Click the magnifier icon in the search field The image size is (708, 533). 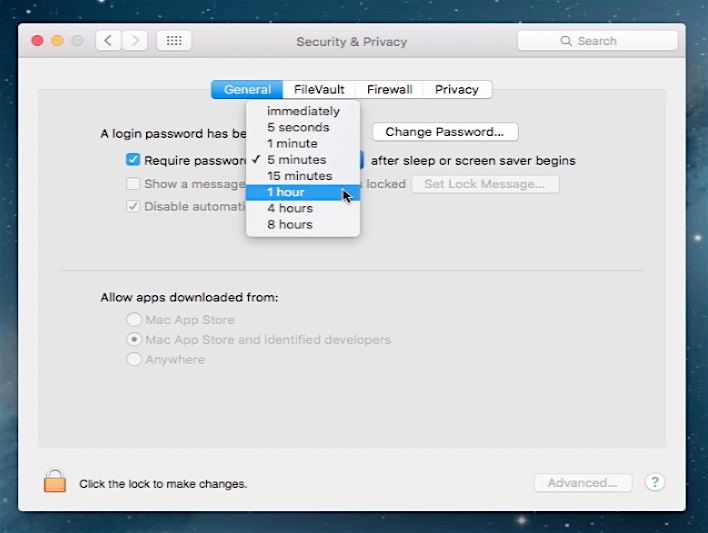click(566, 41)
